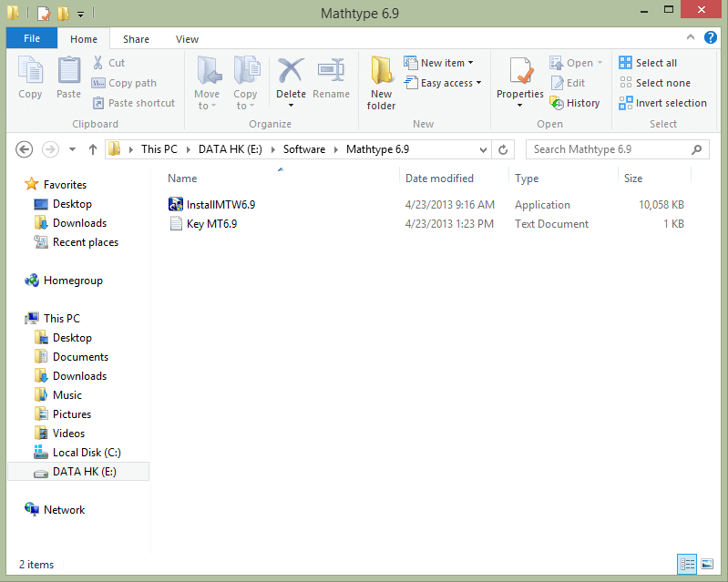Click the Paste clipboard icon
Screen dimensions: 728x582
click(x=68, y=77)
